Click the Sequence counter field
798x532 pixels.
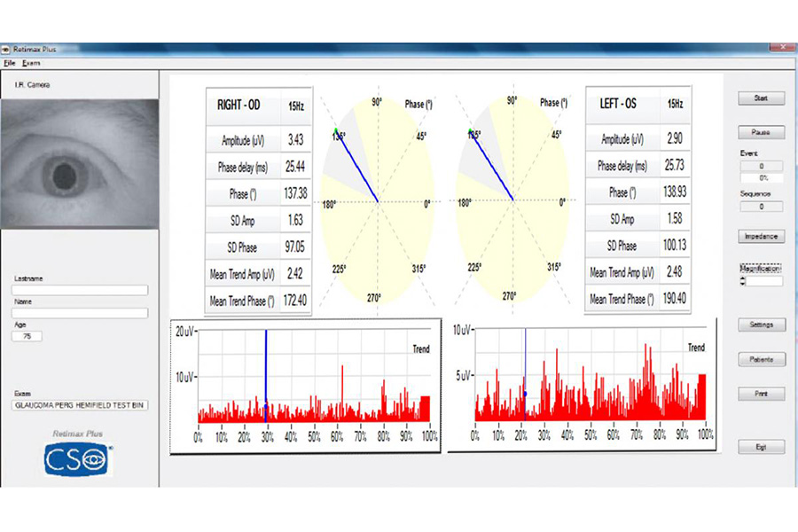762,207
